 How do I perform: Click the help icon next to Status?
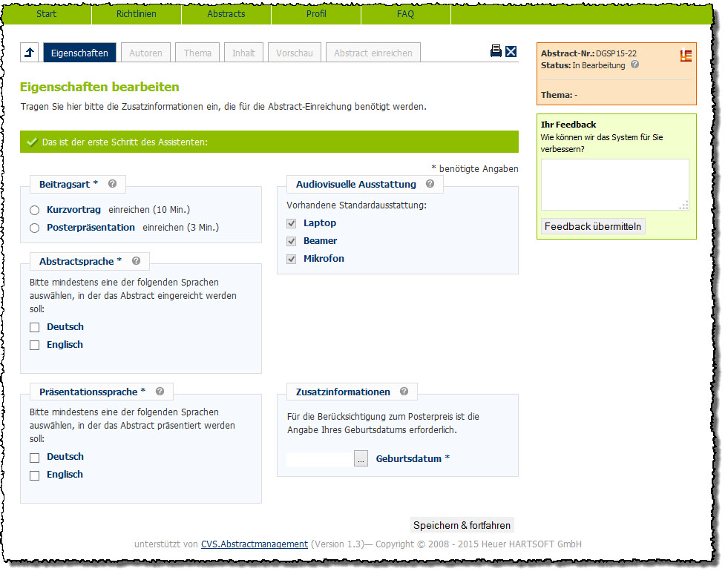[x=634, y=65]
